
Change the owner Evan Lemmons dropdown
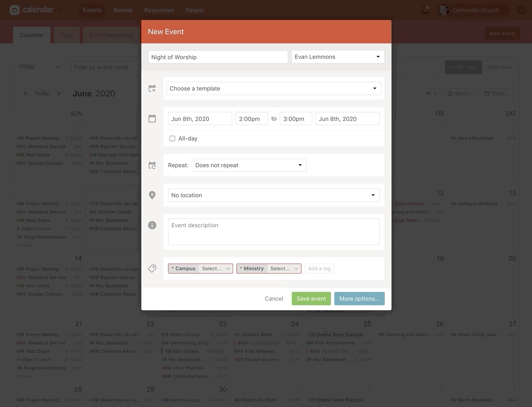point(337,57)
